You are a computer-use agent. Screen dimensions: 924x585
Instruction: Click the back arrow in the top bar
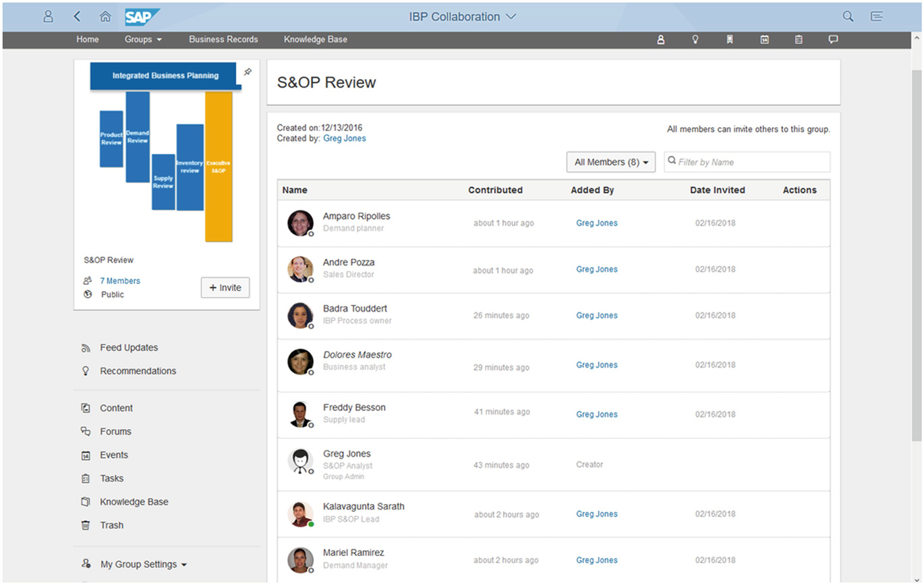[x=77, y=16]
